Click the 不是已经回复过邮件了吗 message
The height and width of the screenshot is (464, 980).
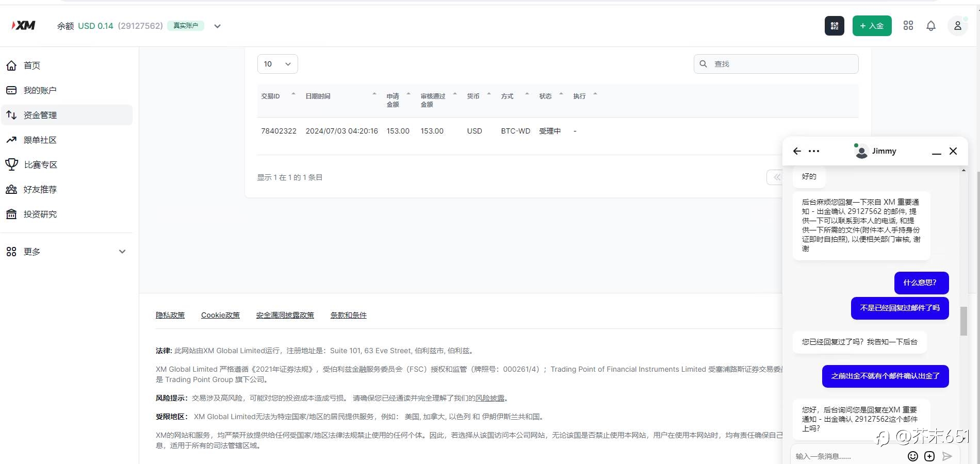click(900, 308)
